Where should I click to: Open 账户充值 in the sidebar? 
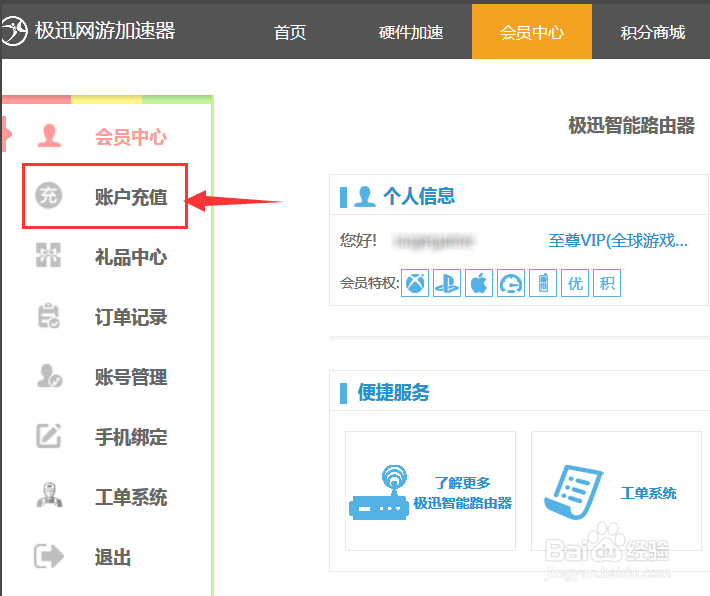(131, 197)
